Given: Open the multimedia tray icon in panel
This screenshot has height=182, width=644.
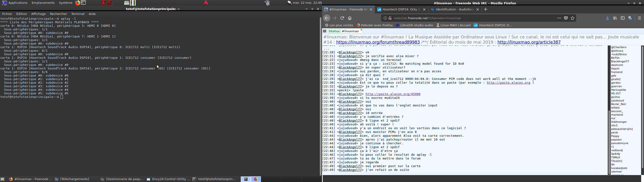Looking at the screenshot, I should [267, 3].
